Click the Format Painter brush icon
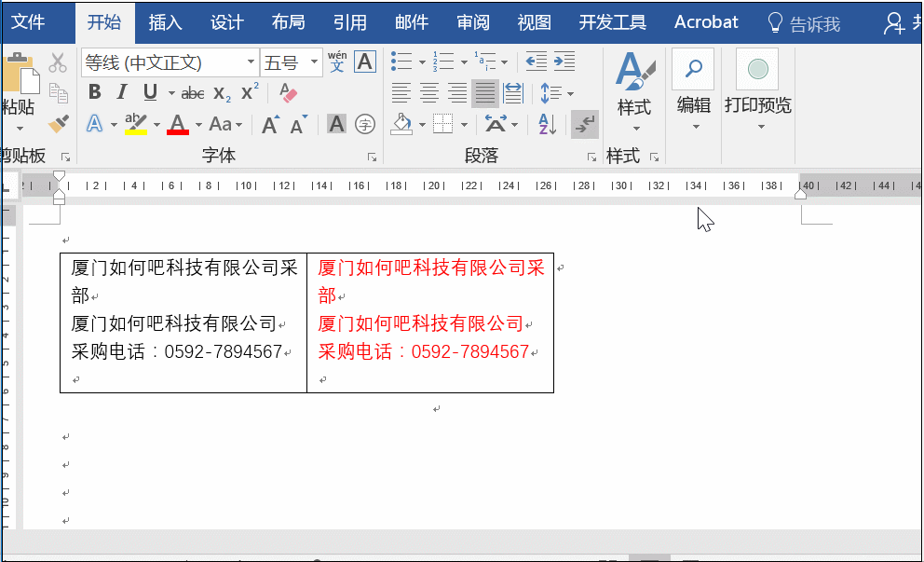The width and height of the screenshot is (924, 562). pyautogui.click(x=59, y=124)
